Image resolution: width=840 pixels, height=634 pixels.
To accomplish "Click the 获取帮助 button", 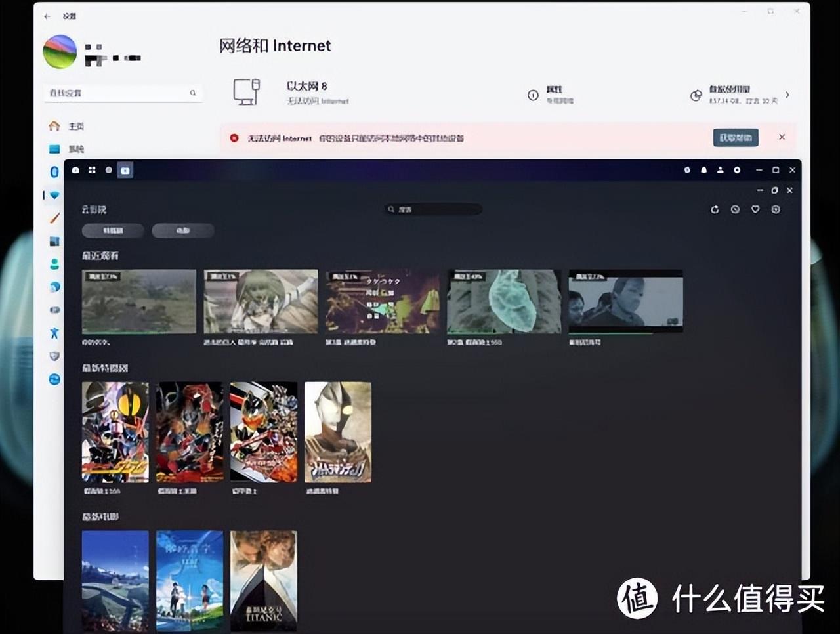I will click(735, 138).
